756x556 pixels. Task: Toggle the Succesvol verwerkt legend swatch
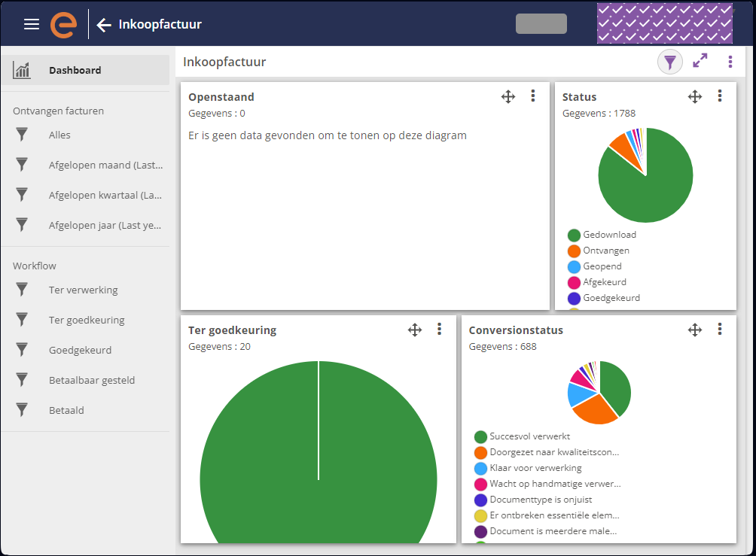(480, 437)
